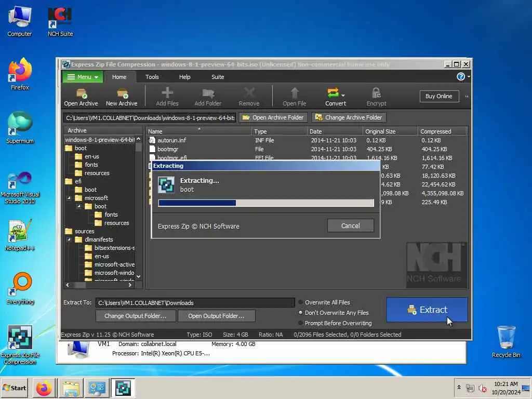Open the Recycle Bin
The width and height of the screenshot is (532, 399).
click(x=506, y=342)
